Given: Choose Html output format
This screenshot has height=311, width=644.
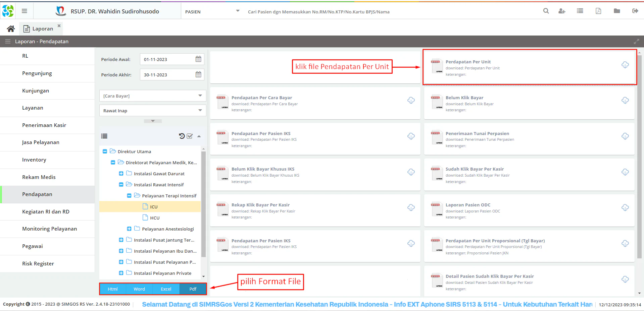Looking at the screenshot, I should click(113, 289).
